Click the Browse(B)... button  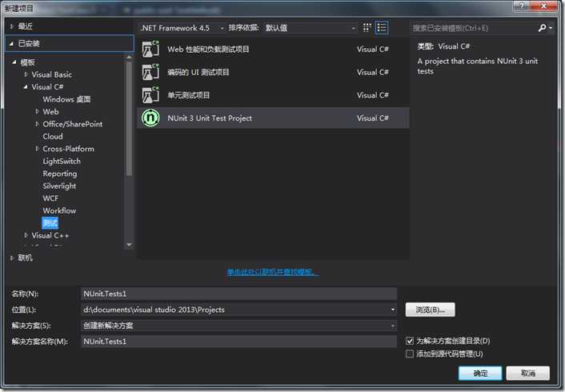point(430,310)
